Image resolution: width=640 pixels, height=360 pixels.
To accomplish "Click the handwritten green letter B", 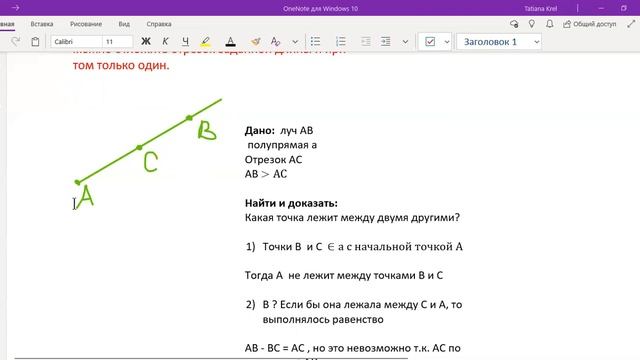I will pyautogui.click(x=207, y=131).
